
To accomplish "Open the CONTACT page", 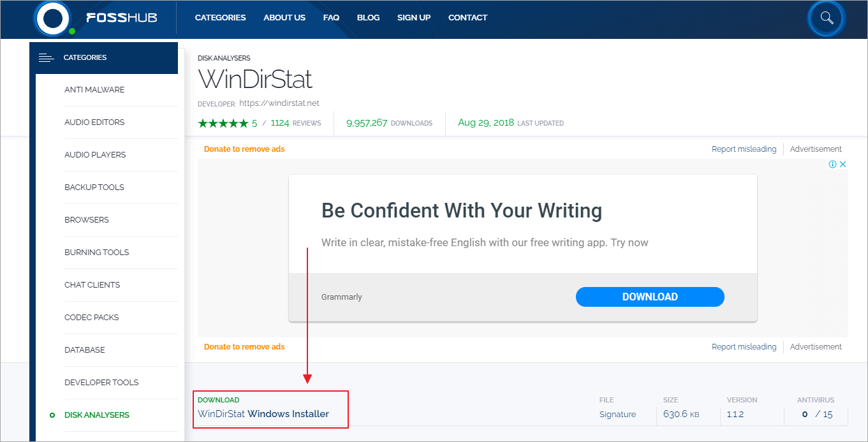I will tap(467, 18).
